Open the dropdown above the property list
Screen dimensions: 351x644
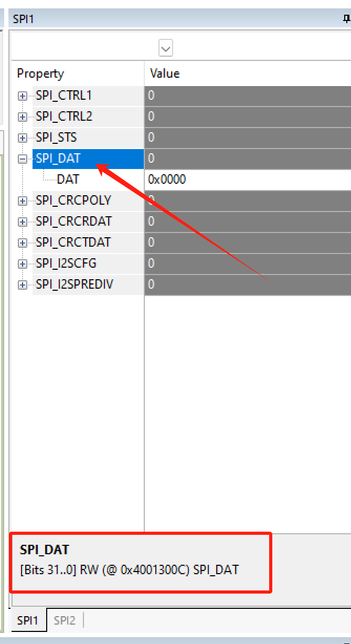(166, 49)
